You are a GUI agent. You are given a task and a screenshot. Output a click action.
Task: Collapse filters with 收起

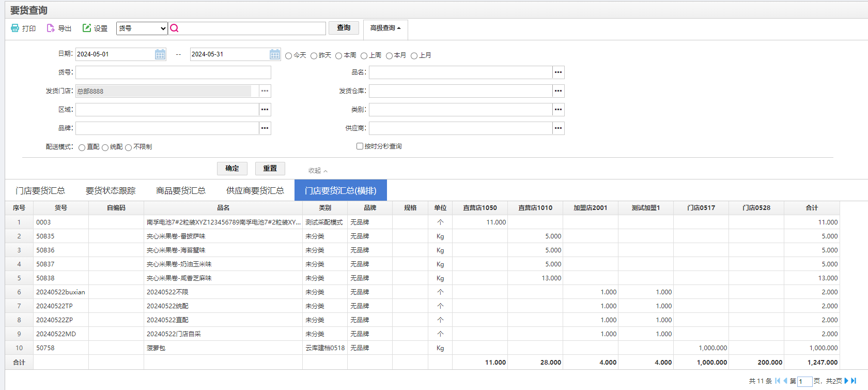tap(318, 171)
